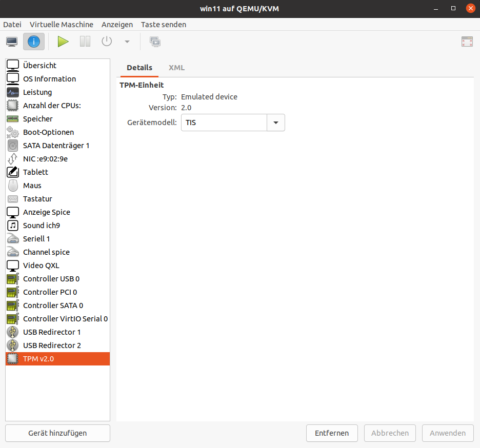Open the Gerätemodell TIS dropdown
480x448 pixels.
pos(275,123)
